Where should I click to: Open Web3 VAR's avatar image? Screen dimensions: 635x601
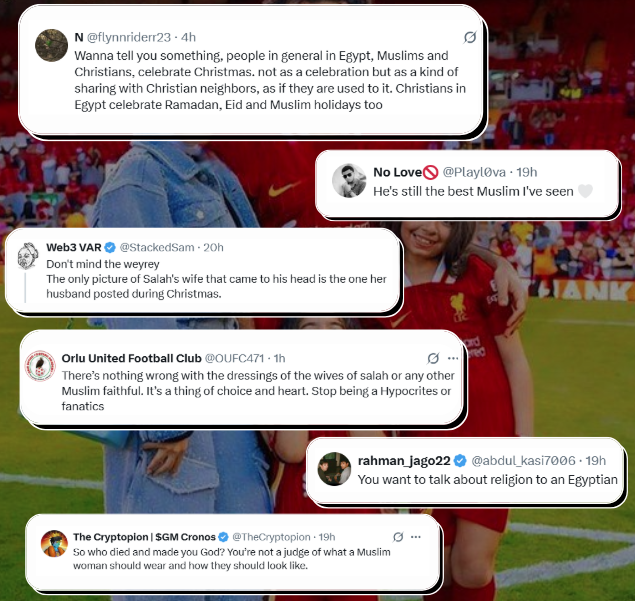(x=28, y=256)
